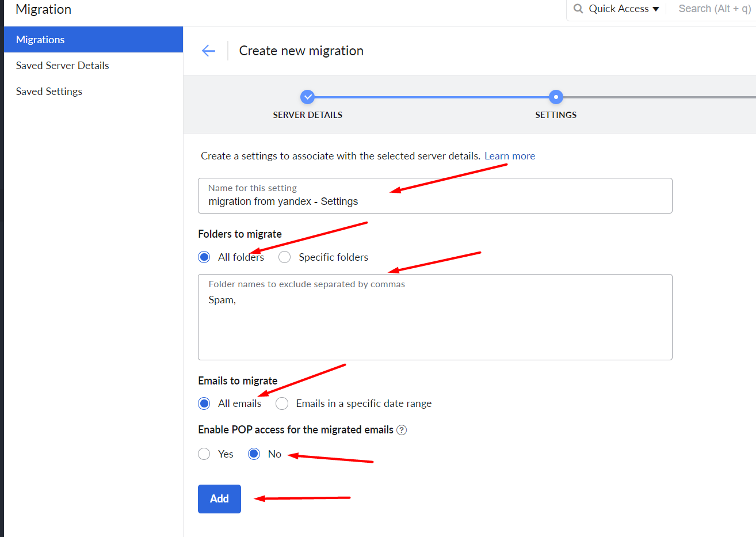Select the All emails radio button
756x537 pixels.
(x=204, y=403)
